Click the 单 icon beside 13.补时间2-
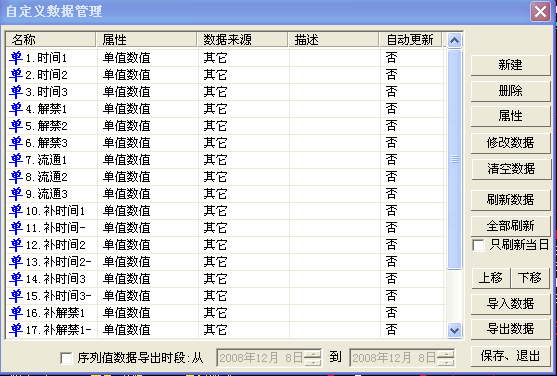The image size is (557, 376). coord(16,262)
